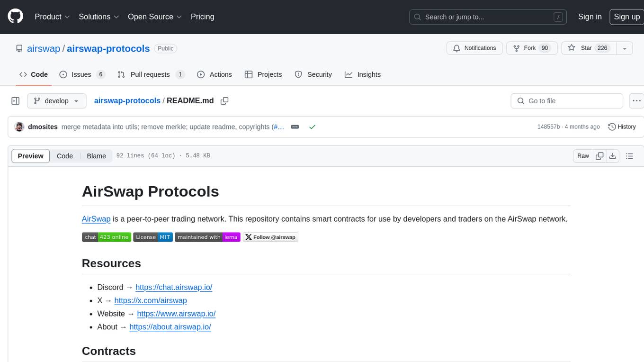Select the Blame view
Screen dimensions: 644x362
(x=96, y=156)
